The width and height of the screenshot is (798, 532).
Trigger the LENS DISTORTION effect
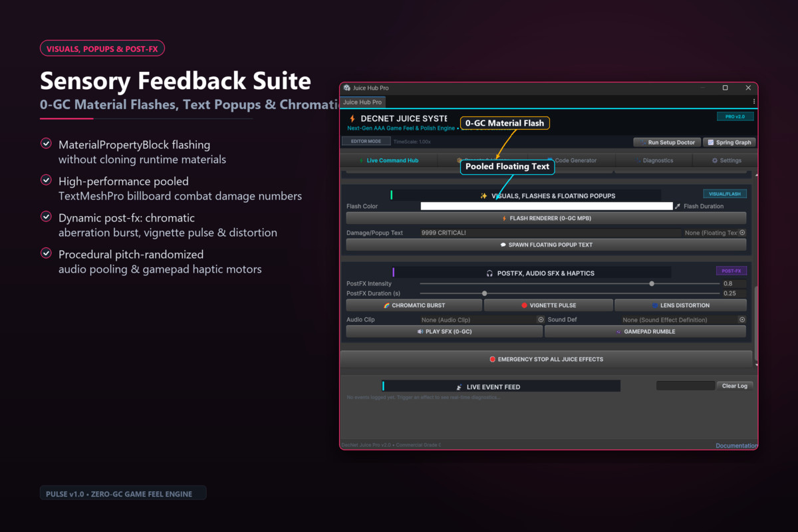tap(680, 305)
